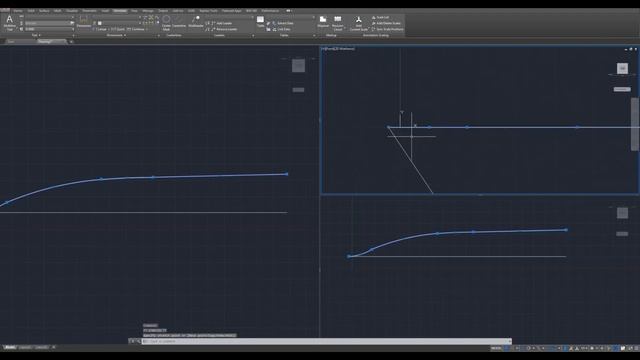Click the Linear dimension tool
The image size is (640, 360).
point(101,29)
